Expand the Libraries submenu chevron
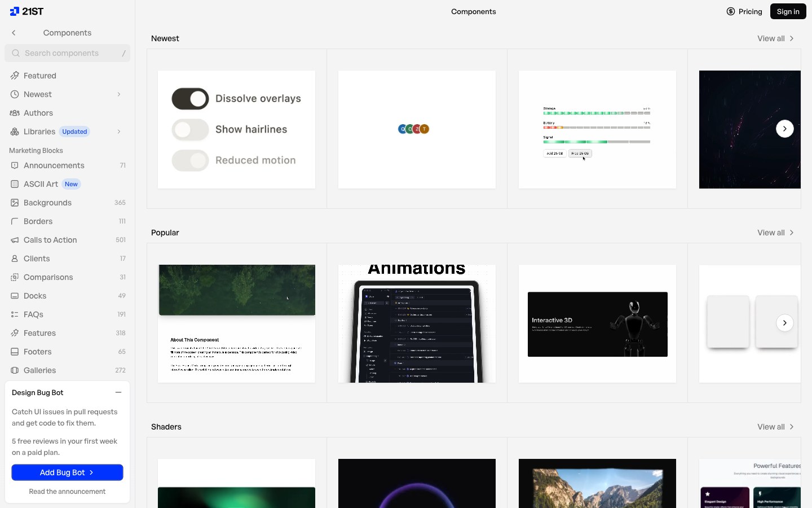The height and width of the screenshot is (508, 812). (119, 132)
